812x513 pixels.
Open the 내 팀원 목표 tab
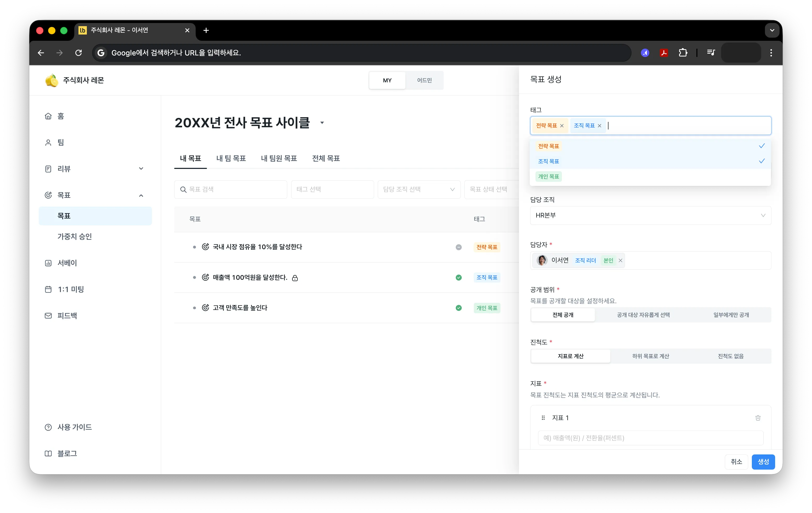pyautogui.click(x=279, y=158)
